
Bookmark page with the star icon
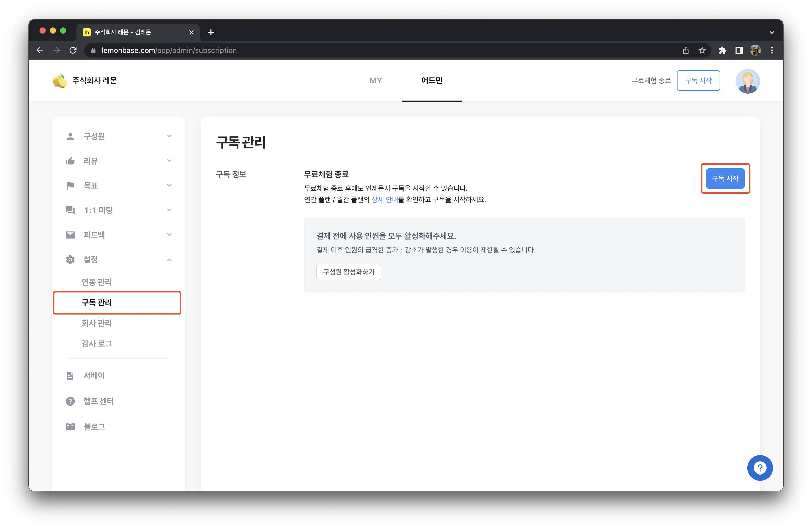tap(702, 51)
